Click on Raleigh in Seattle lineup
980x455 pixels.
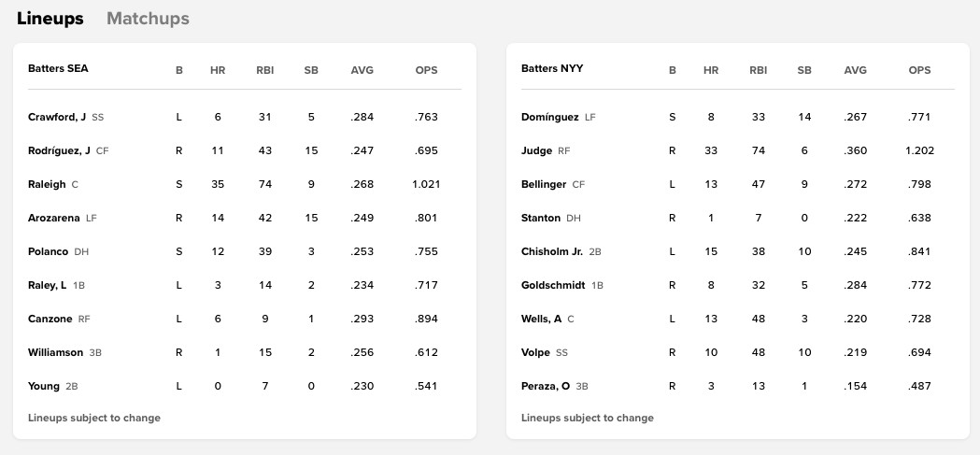[x=47, y=184]
